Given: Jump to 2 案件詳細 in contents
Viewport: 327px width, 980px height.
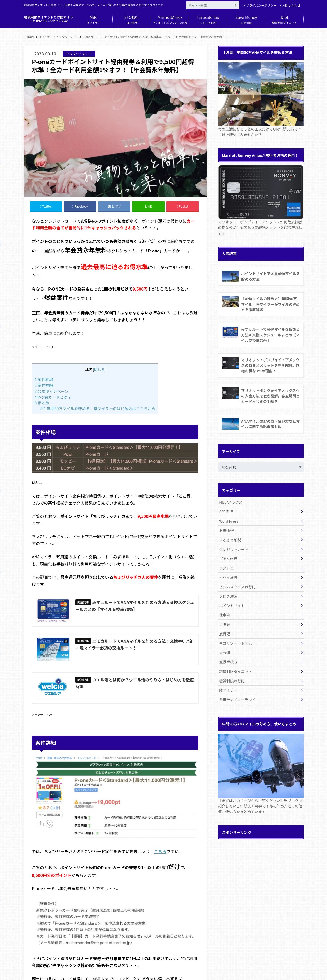Looking at the screenshot, I should 44,385.
